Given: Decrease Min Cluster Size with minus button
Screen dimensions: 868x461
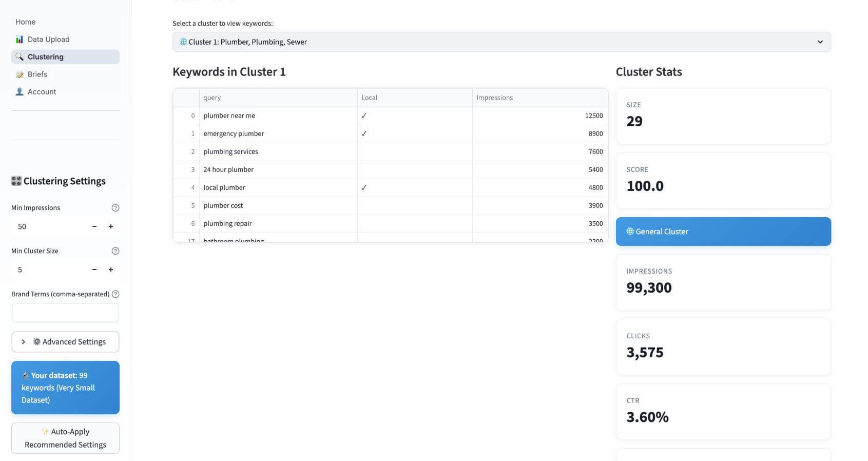Looking at the screenshot, I should [x=94, y=270].
